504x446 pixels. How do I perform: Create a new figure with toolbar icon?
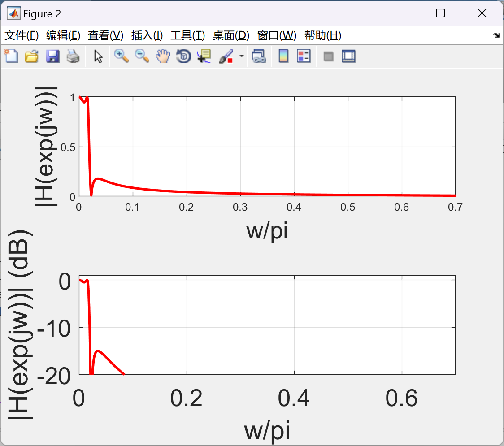(11, 56)
